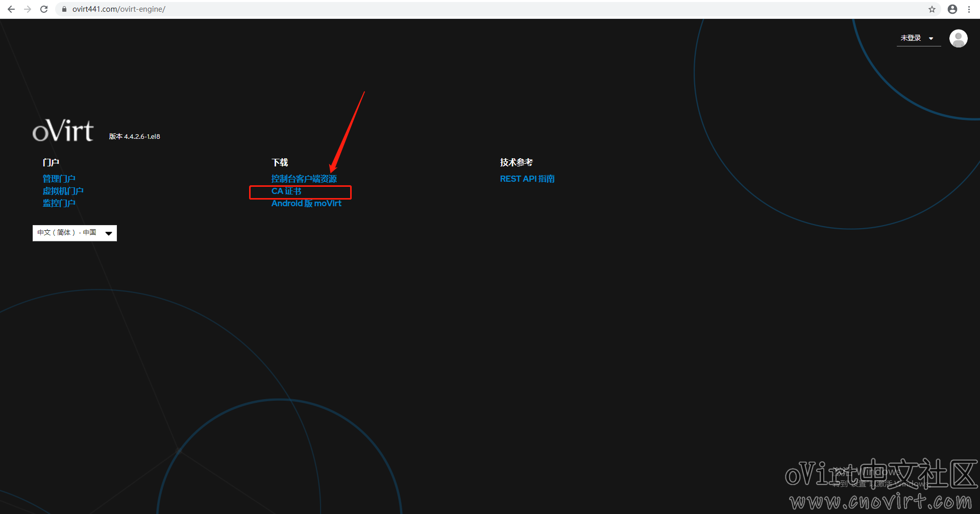
Task: Click the 技术参考 section heading
Action: coord(517,162)
